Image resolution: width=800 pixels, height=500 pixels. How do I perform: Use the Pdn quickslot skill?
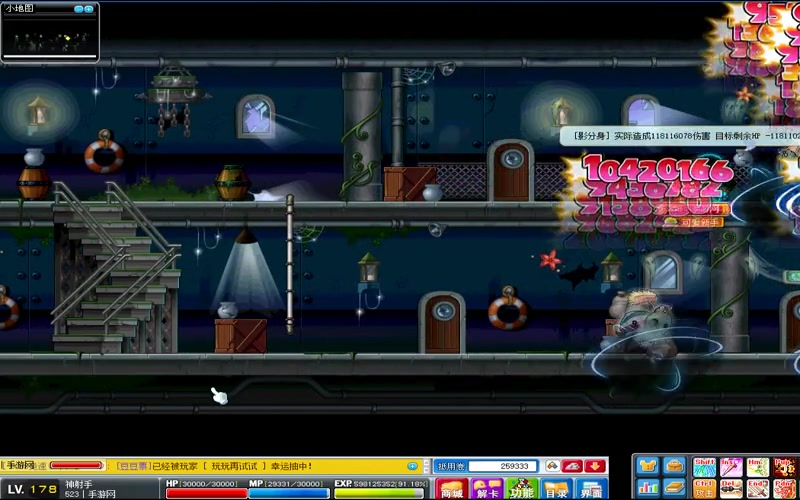785,489
